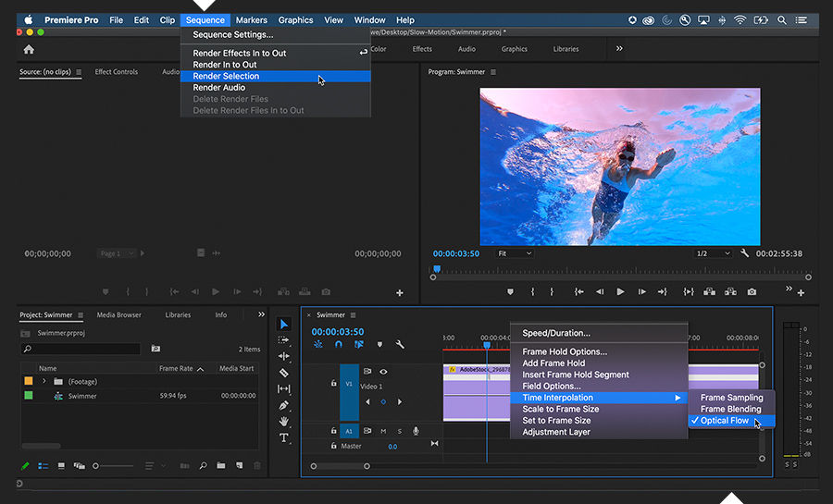The image size is (833, 504).
Task: Switch to Effect Controls tab
Action: (x=116, y=72)
